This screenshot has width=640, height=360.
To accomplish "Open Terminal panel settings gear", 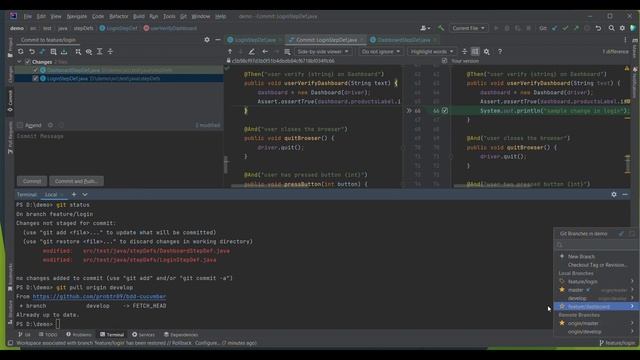I will point(614,195).
